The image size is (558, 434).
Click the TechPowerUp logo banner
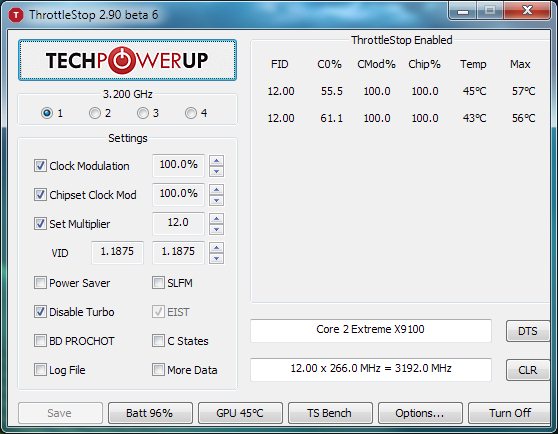127,60
